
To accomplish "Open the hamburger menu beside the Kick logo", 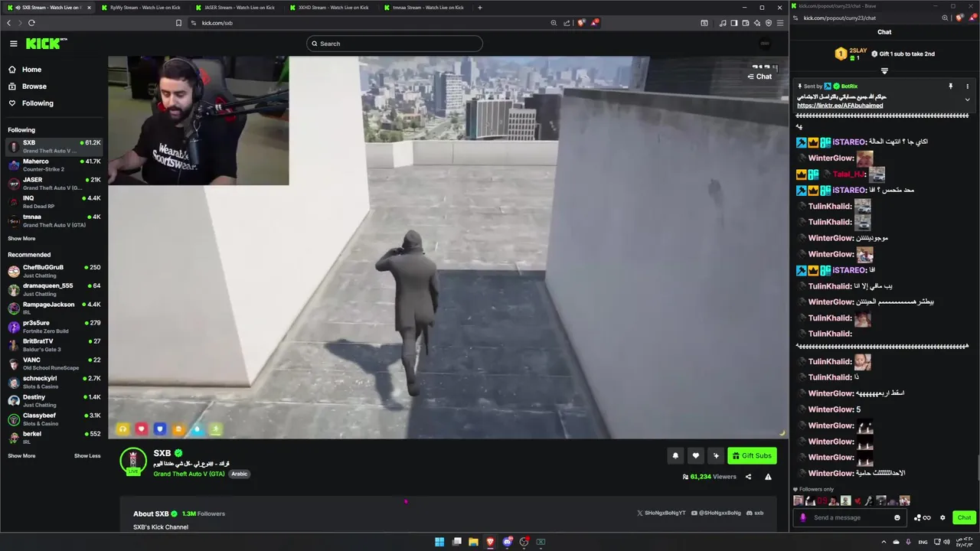I will point(13,44).
